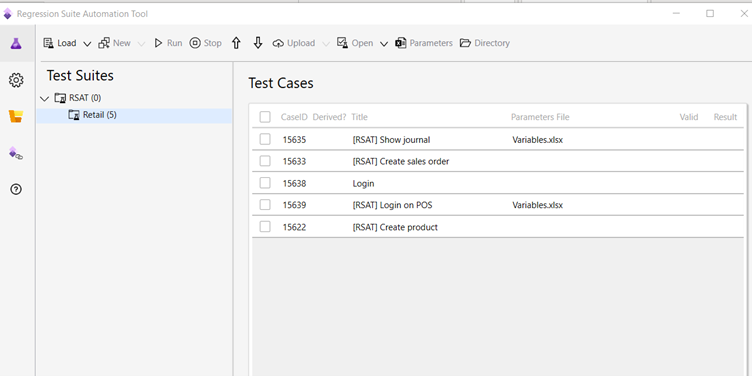Open the dropdown arrow beside Open
Image resolution: width=752 pixels, height=376 pixels.
384,44
